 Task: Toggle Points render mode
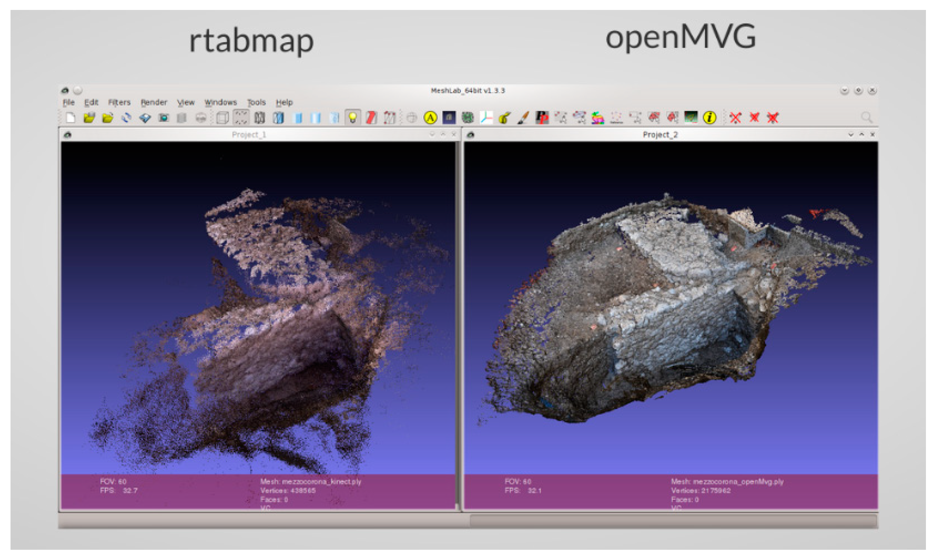tap(241, 118)
